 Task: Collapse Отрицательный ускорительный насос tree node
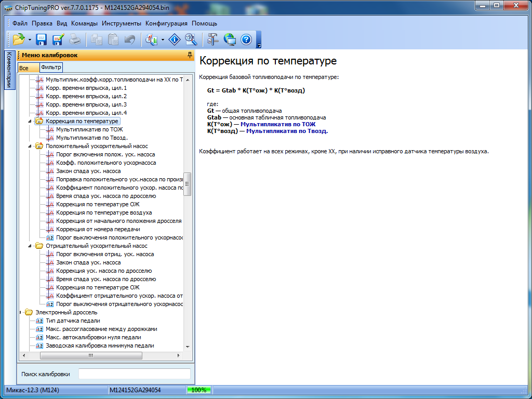(30, 246)
